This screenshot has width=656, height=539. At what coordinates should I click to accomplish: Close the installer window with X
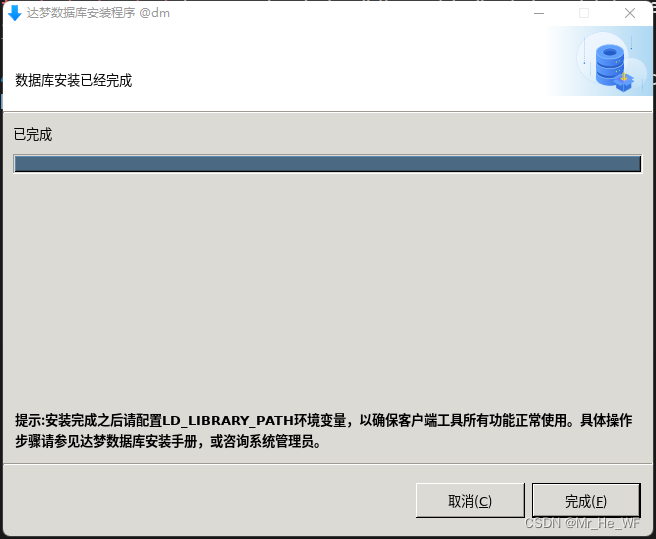[630, 13]
